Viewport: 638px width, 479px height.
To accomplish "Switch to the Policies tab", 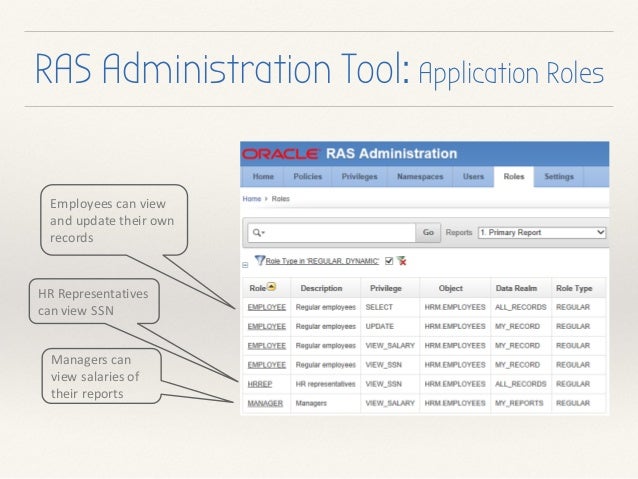I will (308, 177).
